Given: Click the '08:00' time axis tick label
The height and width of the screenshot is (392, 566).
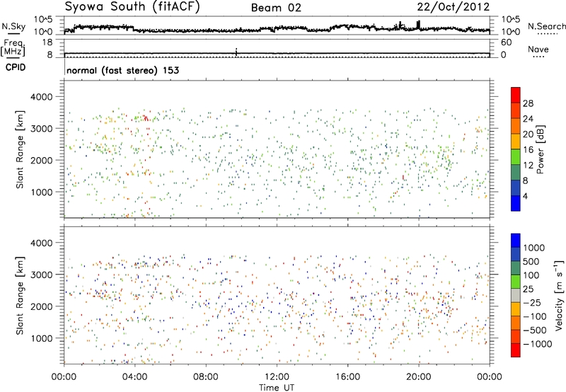Looking at the screenshot, I should 206,377.
